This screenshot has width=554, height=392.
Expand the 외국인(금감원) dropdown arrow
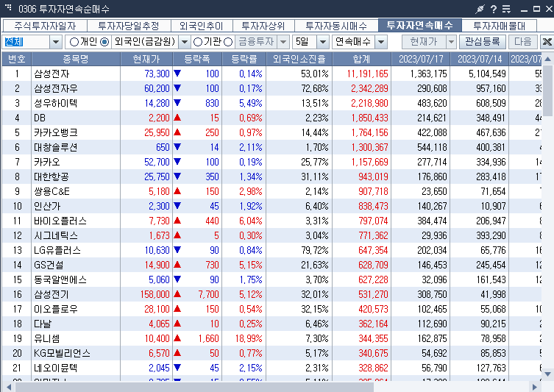[185, 42]
